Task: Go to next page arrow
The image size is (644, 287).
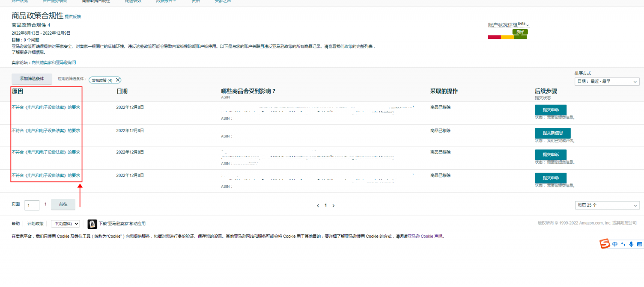Action: tap(334, 206)
